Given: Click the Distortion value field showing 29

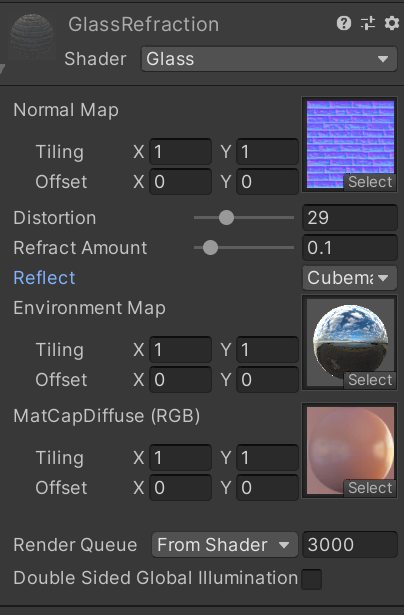Looking at the screenshot, I should pyautogui.click(x=349, y=218).
